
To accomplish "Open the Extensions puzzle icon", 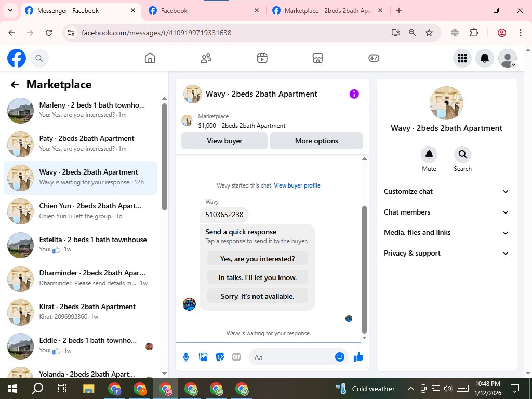I will click(x=474, y=33).
